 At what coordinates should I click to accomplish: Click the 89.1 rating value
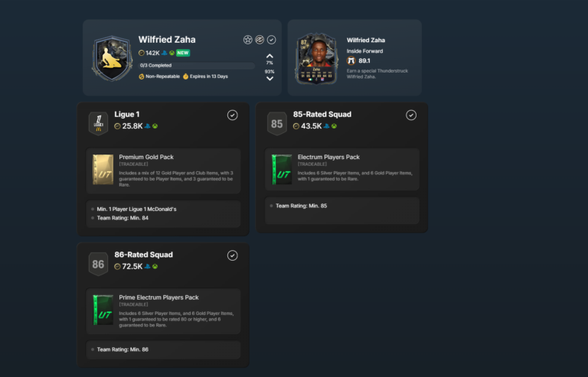click(364, 60)
